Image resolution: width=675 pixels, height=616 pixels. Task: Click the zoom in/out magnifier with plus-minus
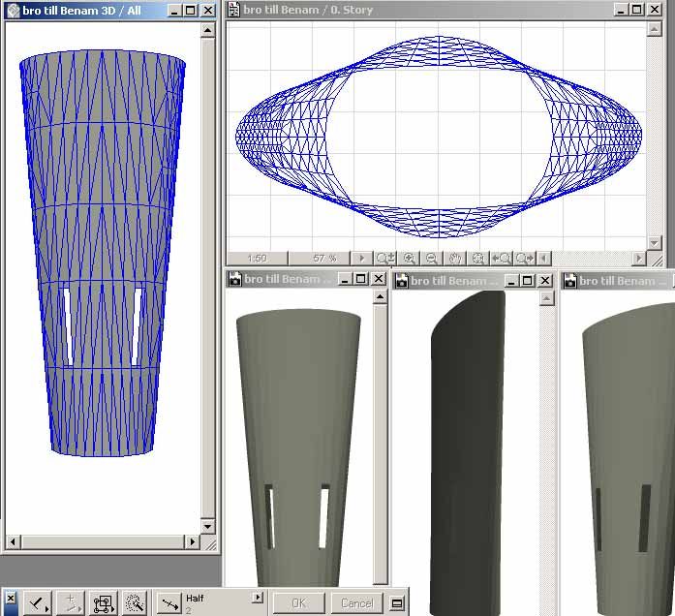pyautogui.click(x=384, y=259)
